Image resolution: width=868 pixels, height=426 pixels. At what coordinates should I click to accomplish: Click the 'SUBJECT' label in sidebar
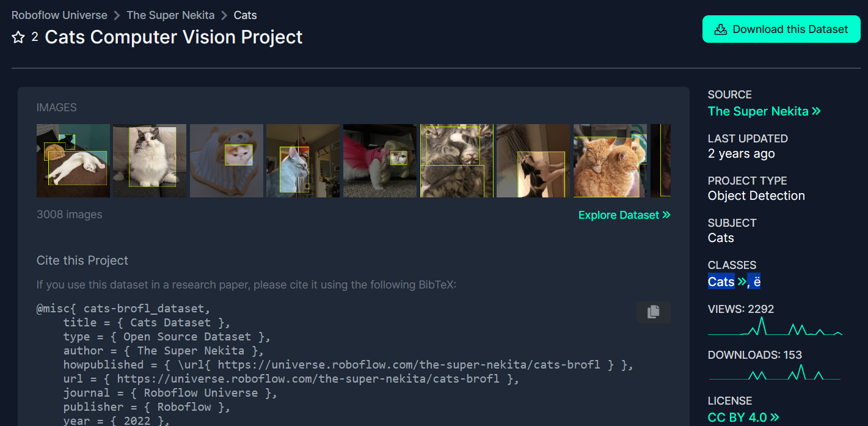coord(732,223)
